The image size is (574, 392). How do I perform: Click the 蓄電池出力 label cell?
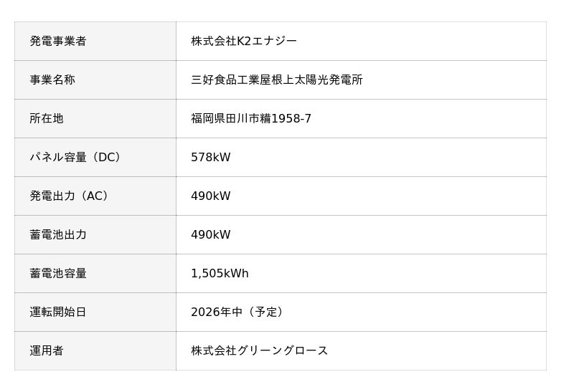(x=58, y=234)
